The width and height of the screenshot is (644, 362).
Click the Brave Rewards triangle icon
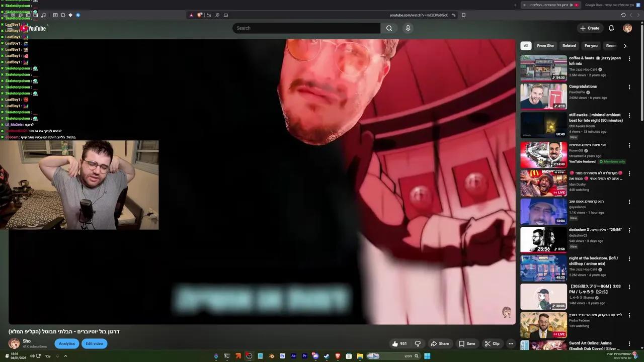click(191, 15)
